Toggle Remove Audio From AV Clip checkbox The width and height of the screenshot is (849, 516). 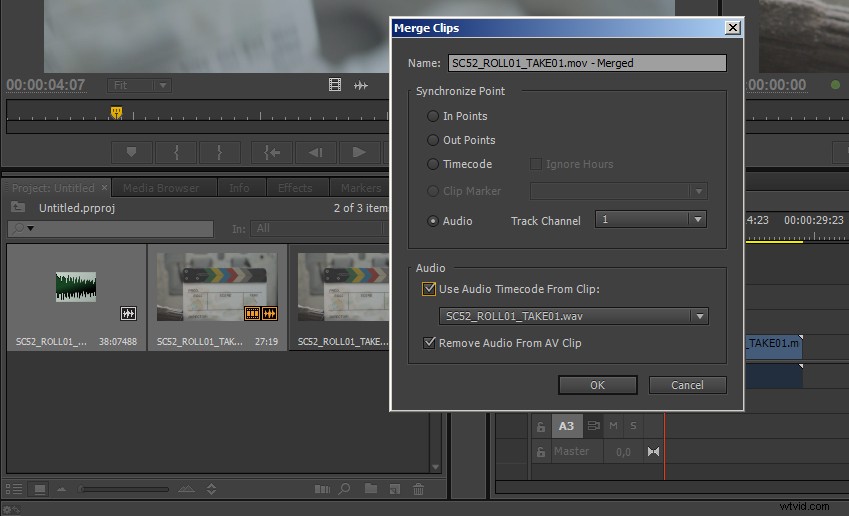430,343
